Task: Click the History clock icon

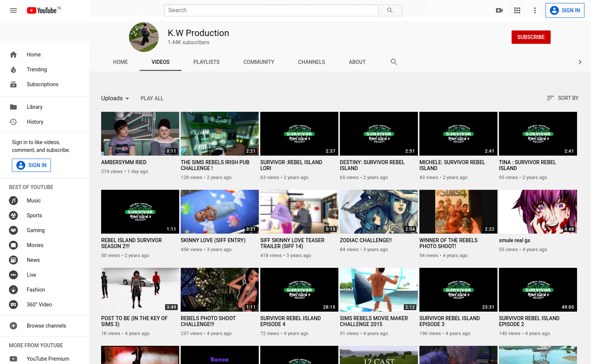Action: click(x=13, y=122)
